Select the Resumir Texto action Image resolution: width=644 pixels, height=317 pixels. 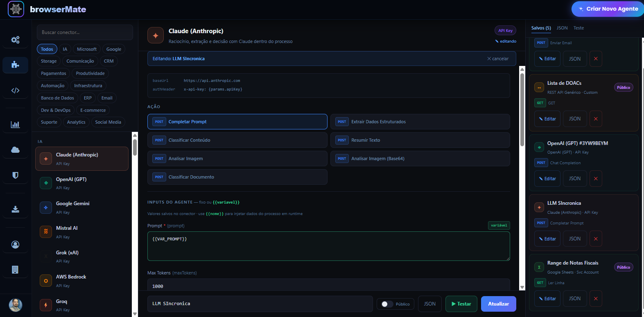[x=420, y=140]
